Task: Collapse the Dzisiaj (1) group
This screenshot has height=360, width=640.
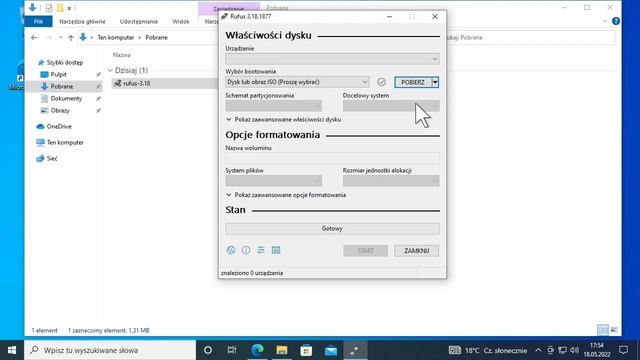Action: (110, 71)
